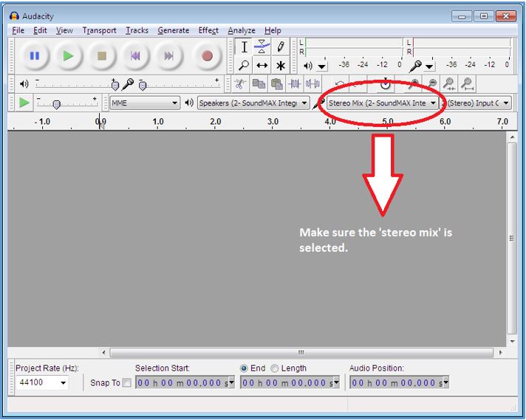This screenshot has width=526, height=420.
Task: Click the input volume slider handle
Action: (x=143, y=86)
